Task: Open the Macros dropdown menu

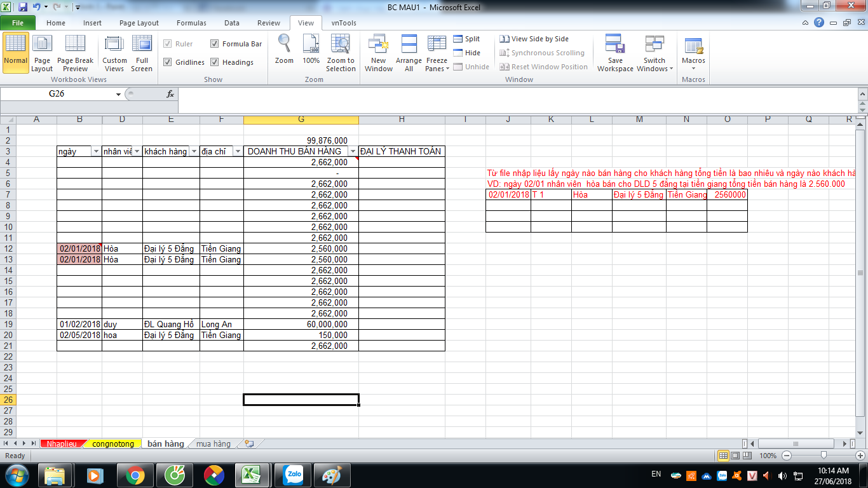Action: click(693, 68)
